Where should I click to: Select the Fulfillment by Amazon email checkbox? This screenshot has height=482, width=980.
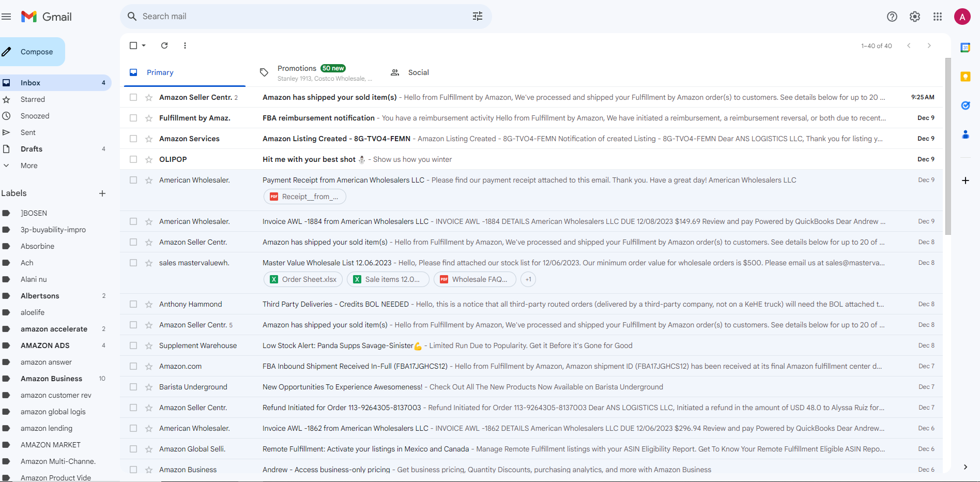point(133,118)
